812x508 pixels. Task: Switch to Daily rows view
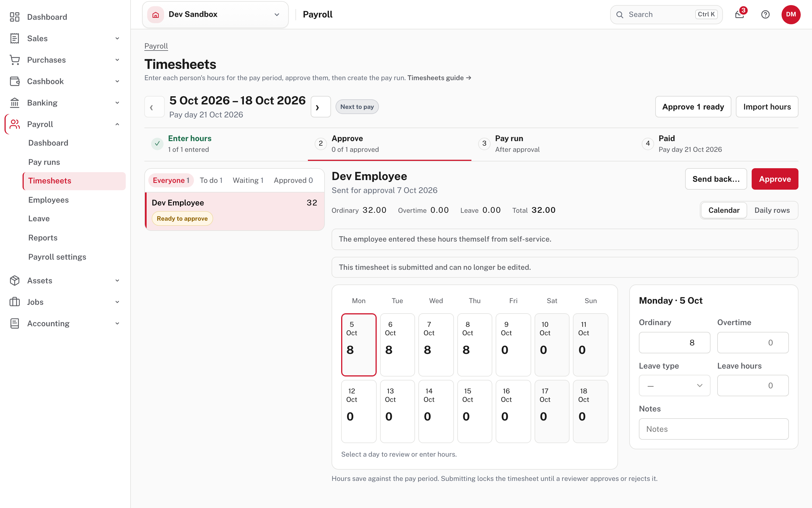(772, 210)
